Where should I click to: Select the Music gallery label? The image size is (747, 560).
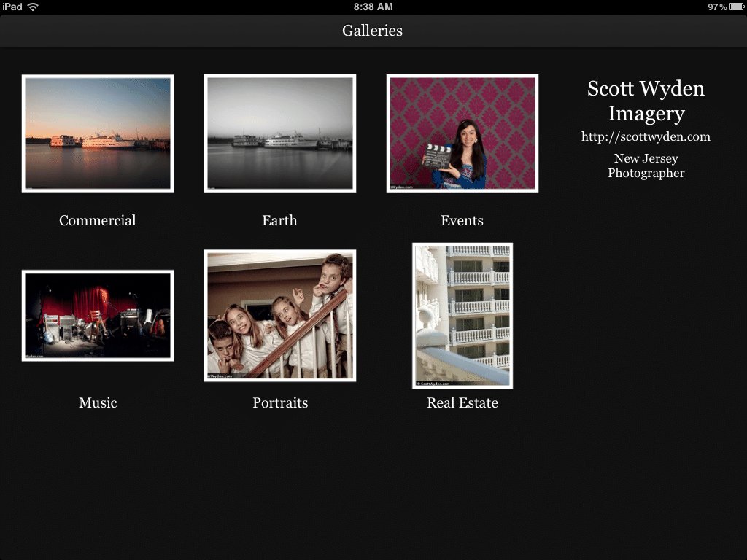click(x=98, y=402)
